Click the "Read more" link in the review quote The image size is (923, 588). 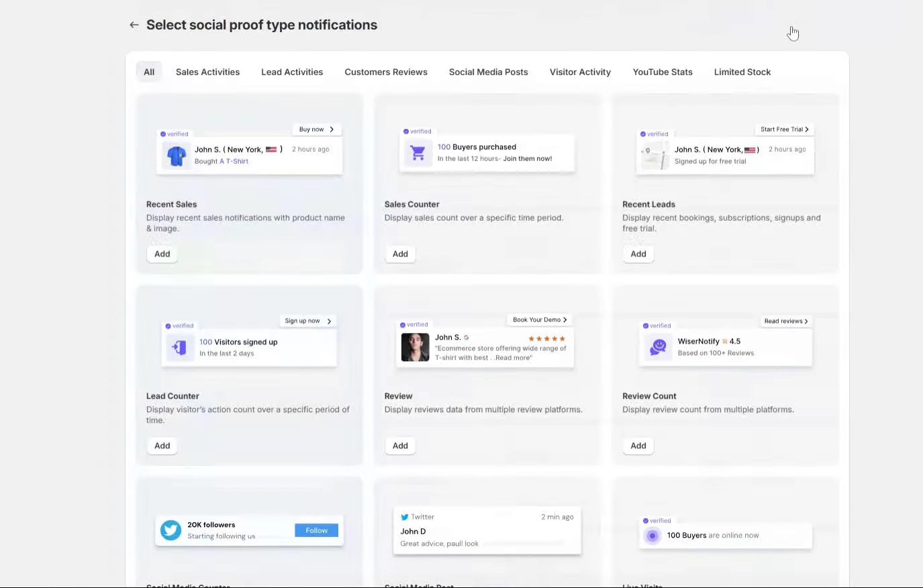click(x=514, y=358)
